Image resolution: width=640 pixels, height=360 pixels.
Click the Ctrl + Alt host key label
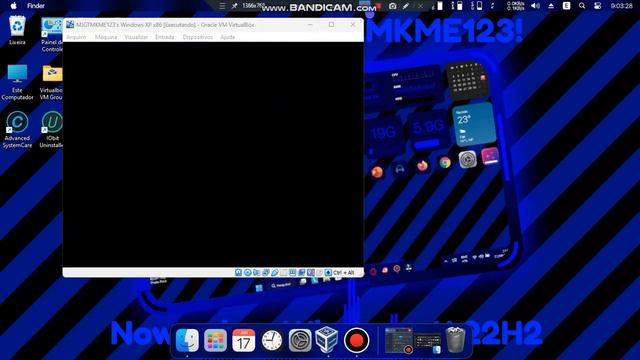(344, 272)
